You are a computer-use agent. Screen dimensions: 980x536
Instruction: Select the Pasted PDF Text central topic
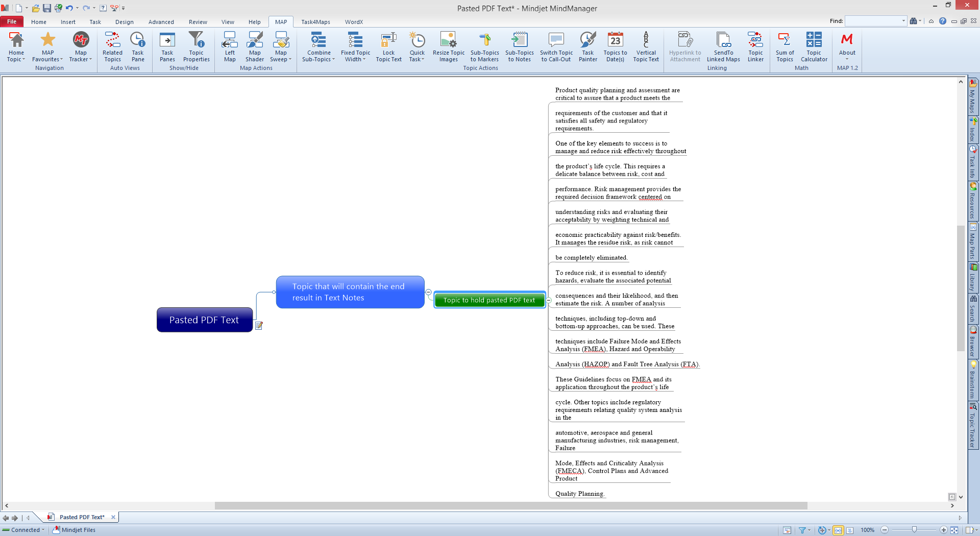click(x=204, y=320)
